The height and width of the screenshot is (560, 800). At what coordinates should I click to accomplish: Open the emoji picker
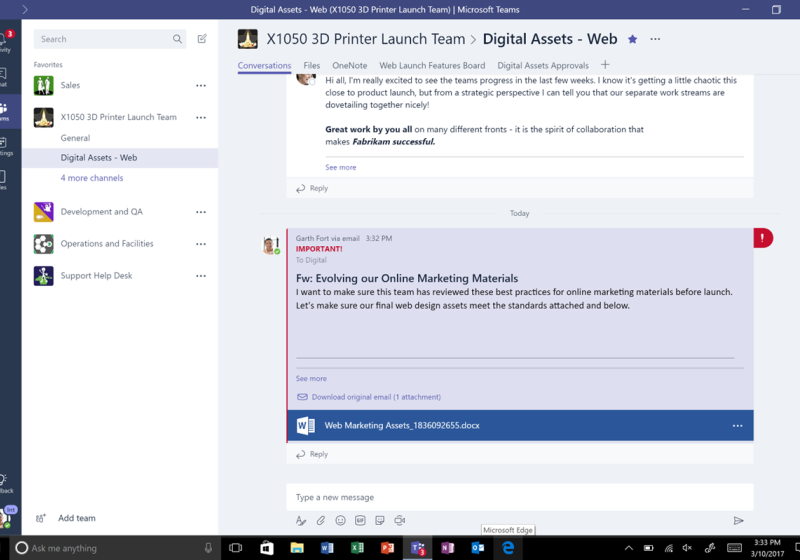pyautogui.click(x=341, y=520)
